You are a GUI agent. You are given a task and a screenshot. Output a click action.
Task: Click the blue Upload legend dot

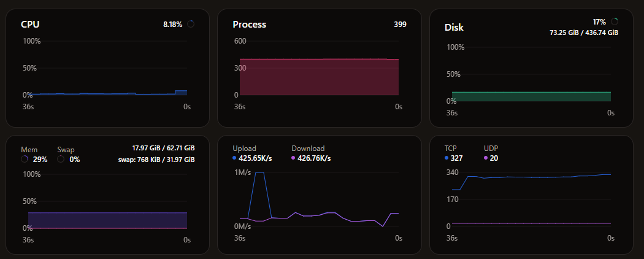(x=234, y=158)
